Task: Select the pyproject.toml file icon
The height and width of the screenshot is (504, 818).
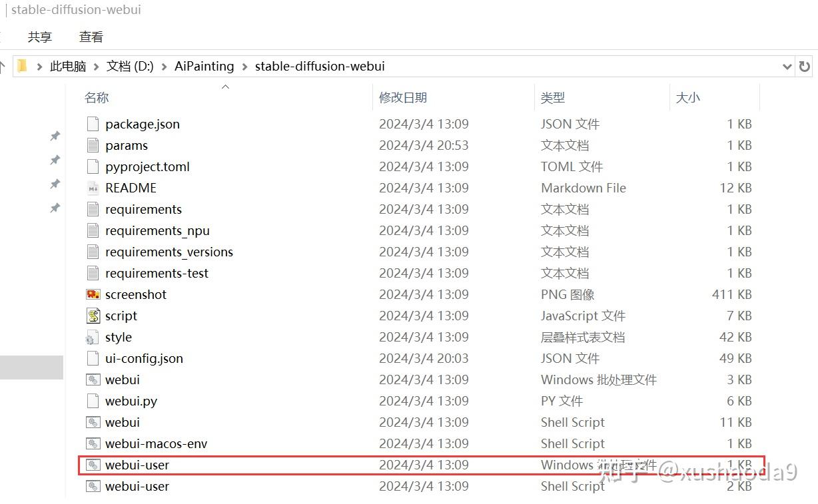Action: point(93,166)
